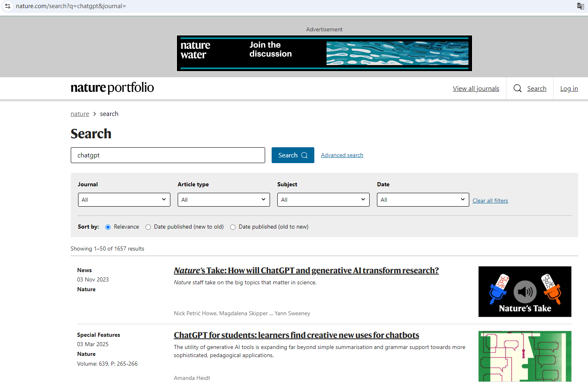Open the Search link in header
The image size is (588, 386).
pos(537,89)
